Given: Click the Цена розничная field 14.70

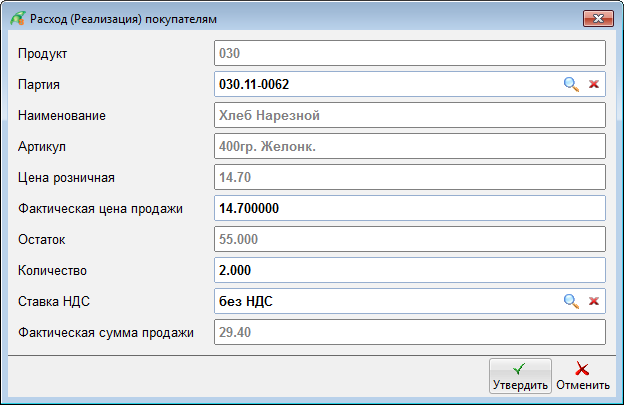Looking at the screenshot, I should coord(410,177).
